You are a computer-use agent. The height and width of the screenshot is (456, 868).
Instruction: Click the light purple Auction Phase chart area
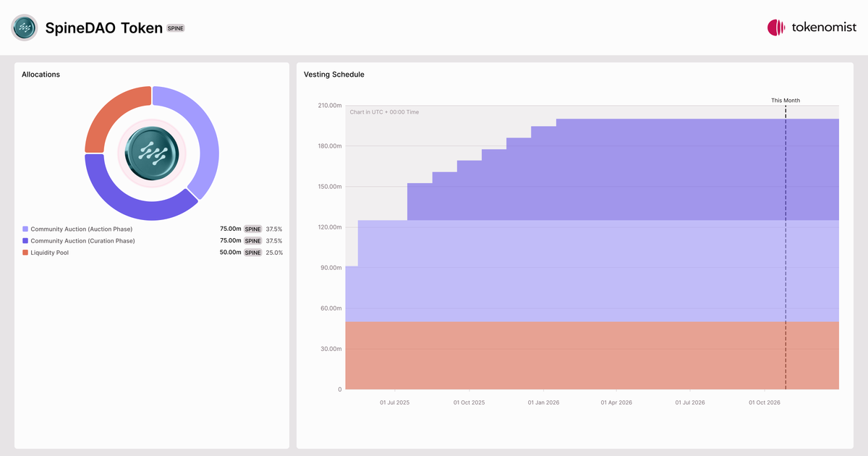point(592,271)
